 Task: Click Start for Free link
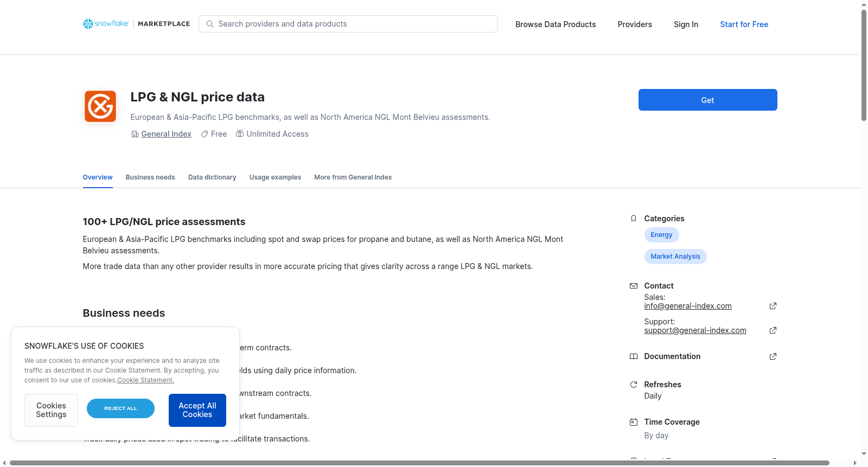tap(744, 24)
